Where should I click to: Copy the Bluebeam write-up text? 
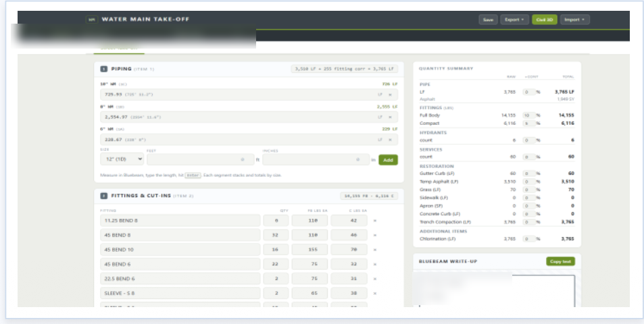point(560,262)
